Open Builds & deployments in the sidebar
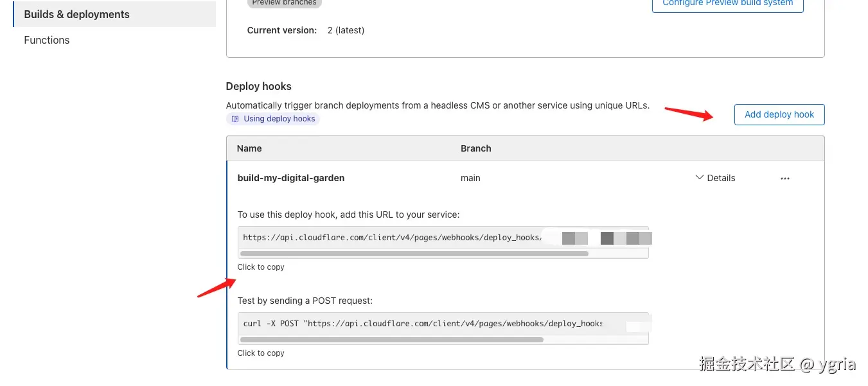The height and width of the screenshot is (386, 868). click(x=76, y=14)
